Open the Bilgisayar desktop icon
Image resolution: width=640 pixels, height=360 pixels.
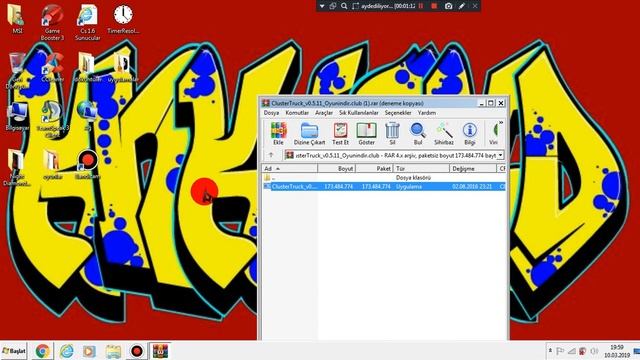(17, 116)
